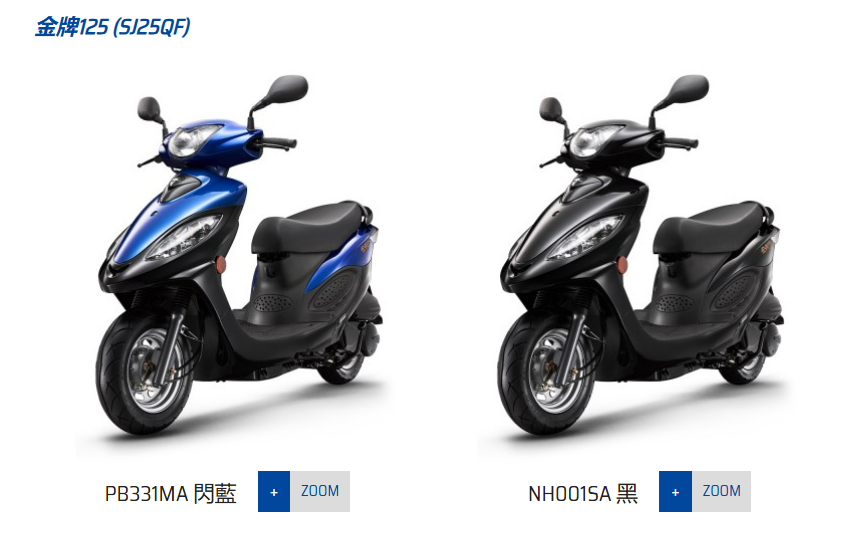Click the black scooter's orange side reflector
The width and height of the screenshot is (845, 548).
point(622,265)
